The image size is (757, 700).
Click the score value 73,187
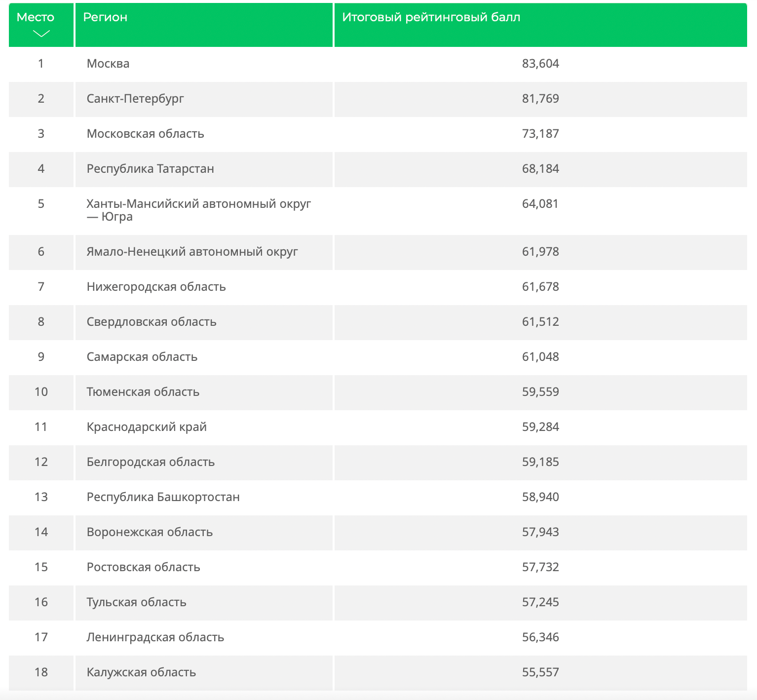pyautogui.click(x=540, y=134)
